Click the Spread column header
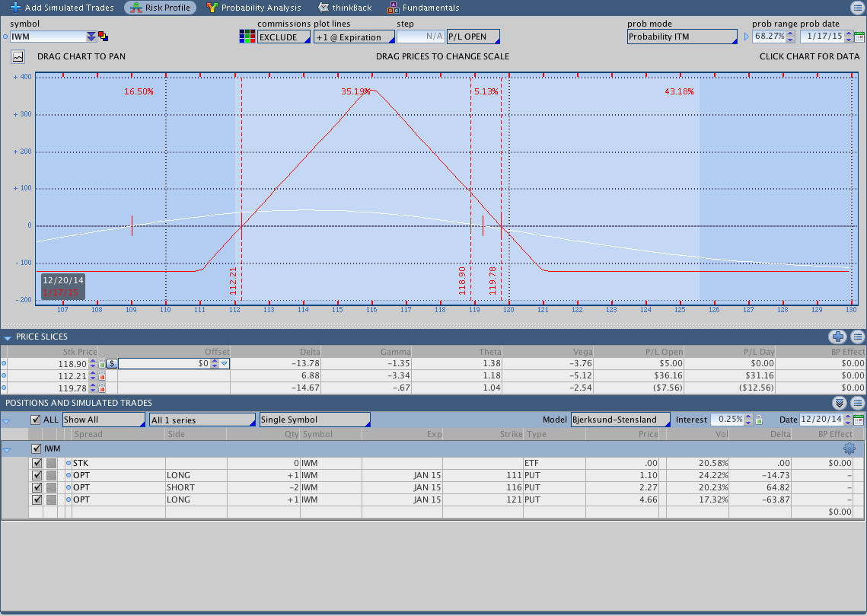This screenshot has width=867, height=616. pos(88,434)
